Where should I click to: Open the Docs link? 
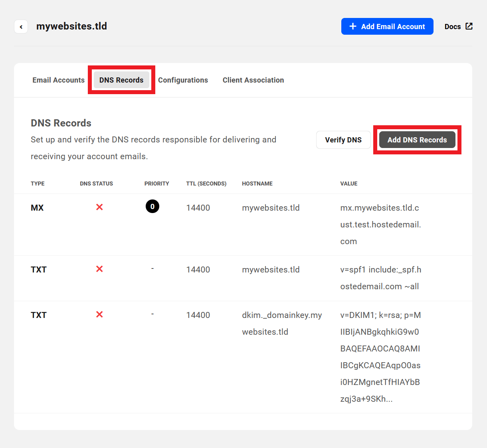459,26
